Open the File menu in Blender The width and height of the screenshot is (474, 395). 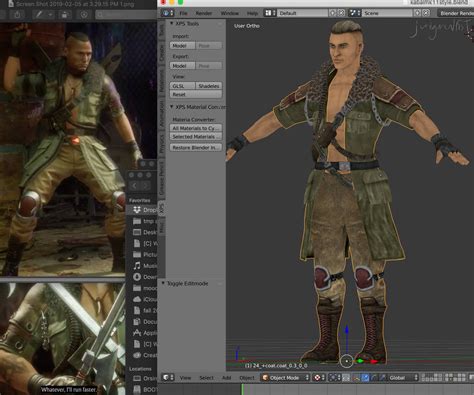(x=183, y=13)
